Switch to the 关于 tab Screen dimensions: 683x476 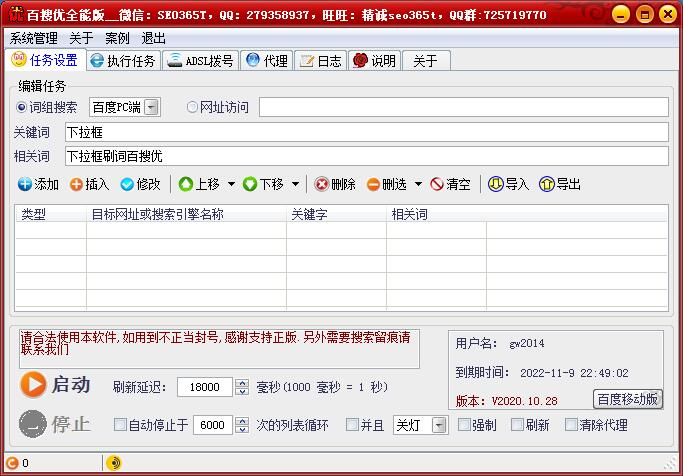point(426,61)
